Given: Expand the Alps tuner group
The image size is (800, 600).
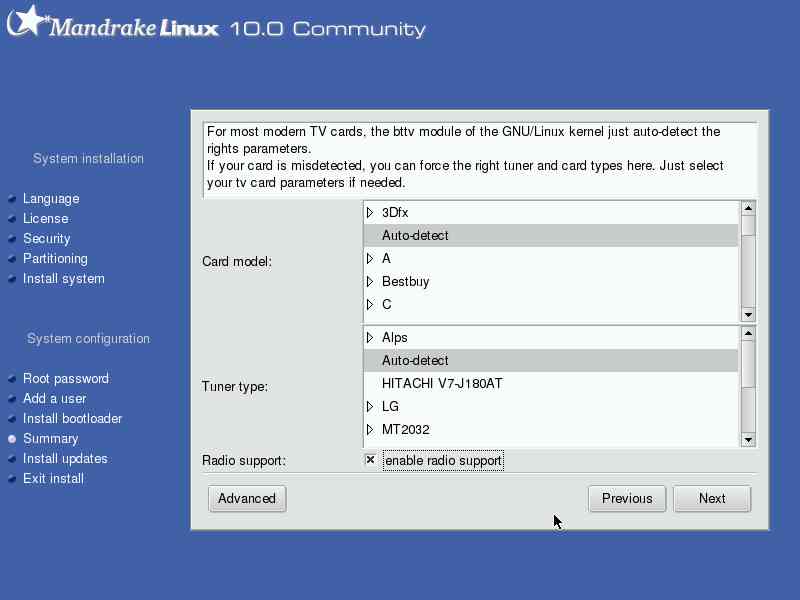Looking at the screenshot, I should coord(370,337).
